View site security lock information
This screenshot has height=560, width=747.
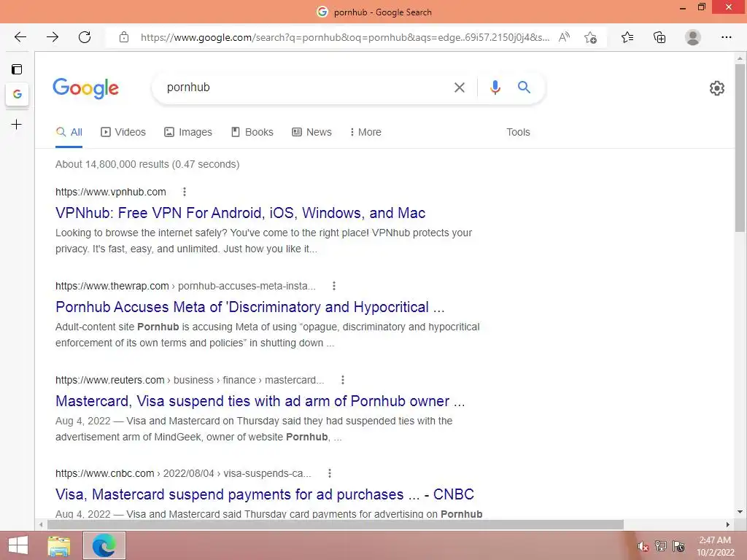click(124, 37)
